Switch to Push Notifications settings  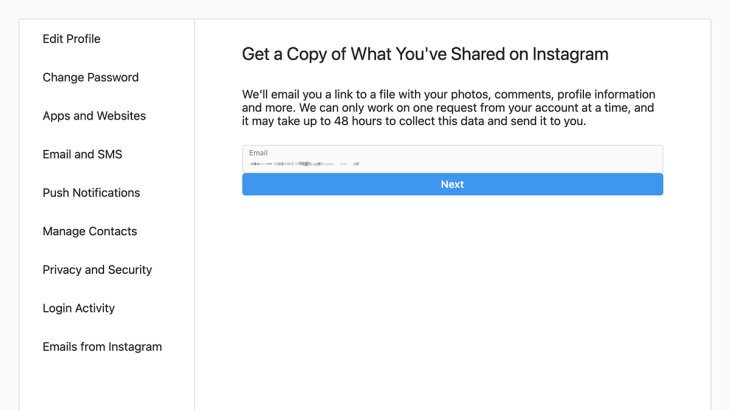[x=91, y=193]
